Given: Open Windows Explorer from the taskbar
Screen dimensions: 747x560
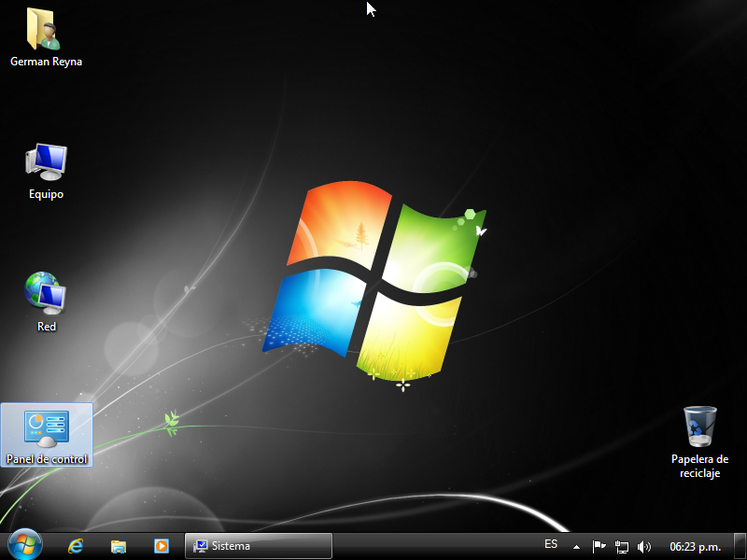Looking at the screenshot, I should click(119, 546).
